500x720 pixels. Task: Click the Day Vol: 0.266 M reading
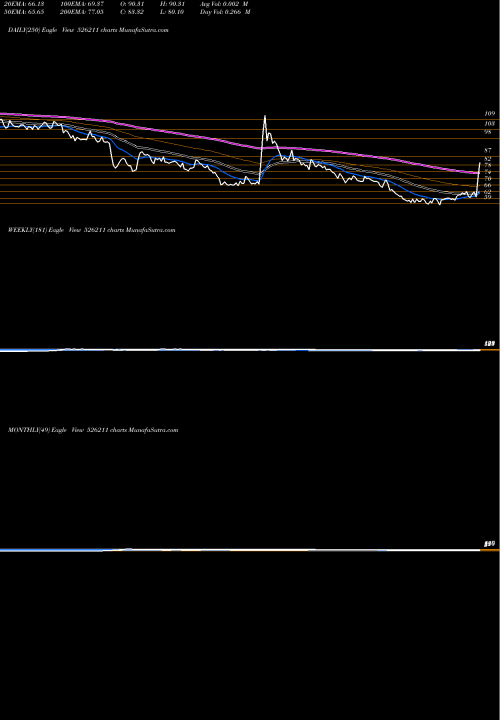click(x=225, y=12)
